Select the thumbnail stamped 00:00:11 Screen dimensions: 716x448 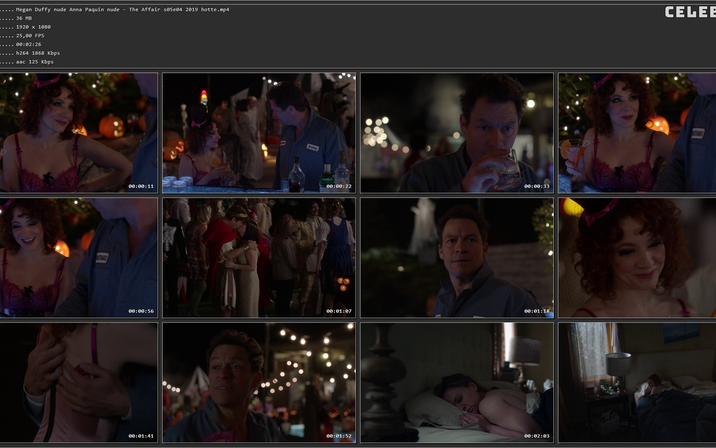pyautogui.click(x=79, y=132)
